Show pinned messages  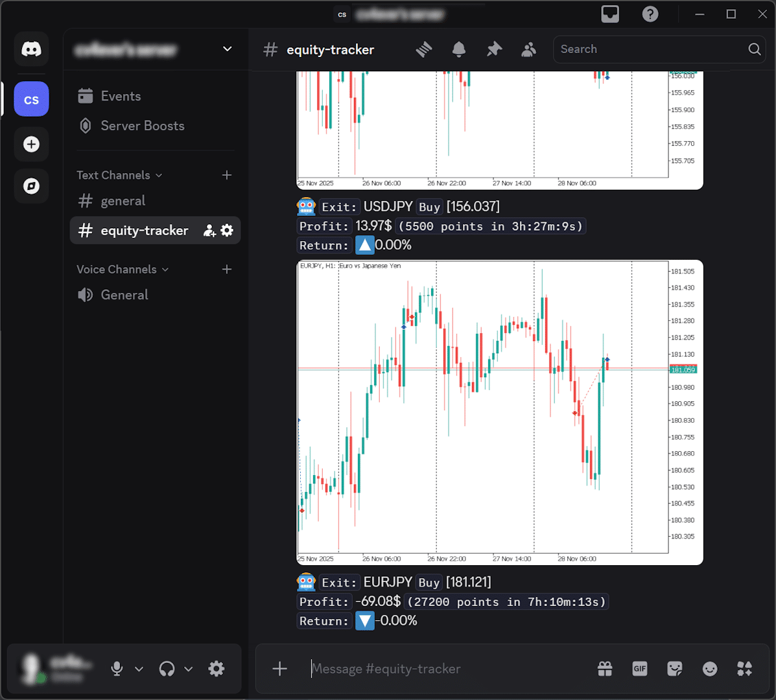494,49
